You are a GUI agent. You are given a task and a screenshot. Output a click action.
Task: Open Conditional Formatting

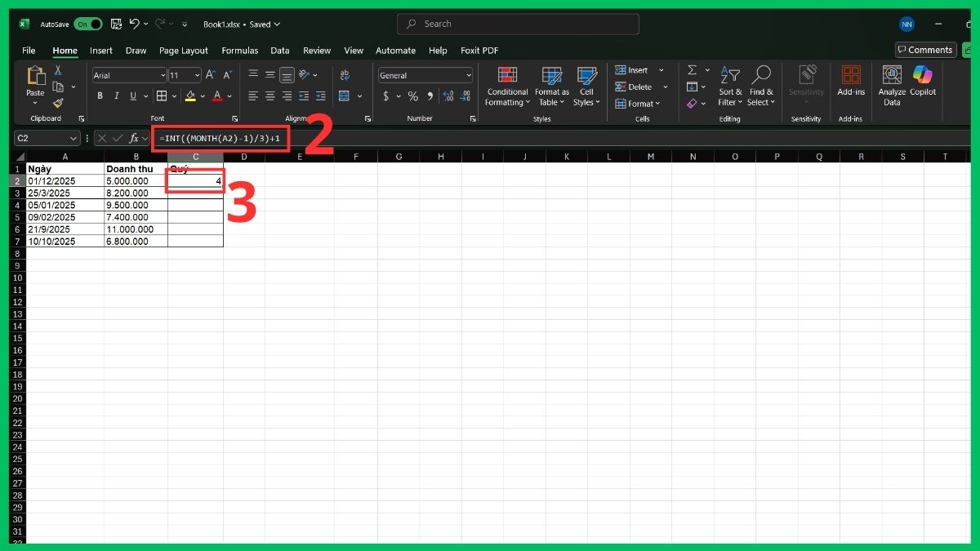(x=507, y=87)
